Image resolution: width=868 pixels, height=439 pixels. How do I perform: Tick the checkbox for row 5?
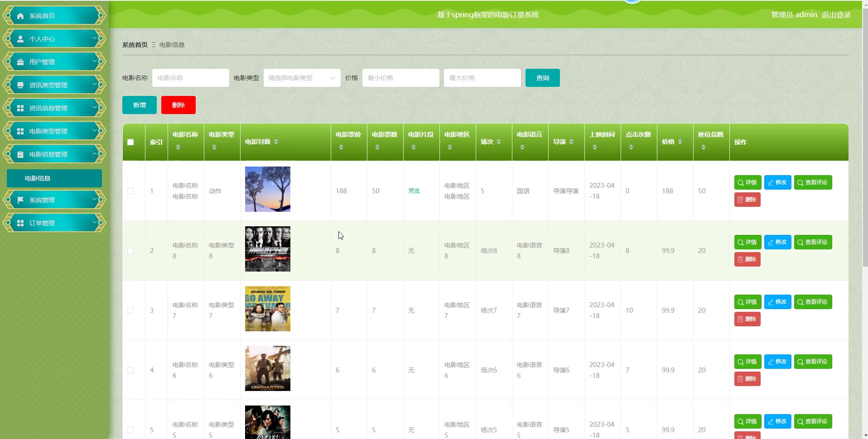point(130,430)
